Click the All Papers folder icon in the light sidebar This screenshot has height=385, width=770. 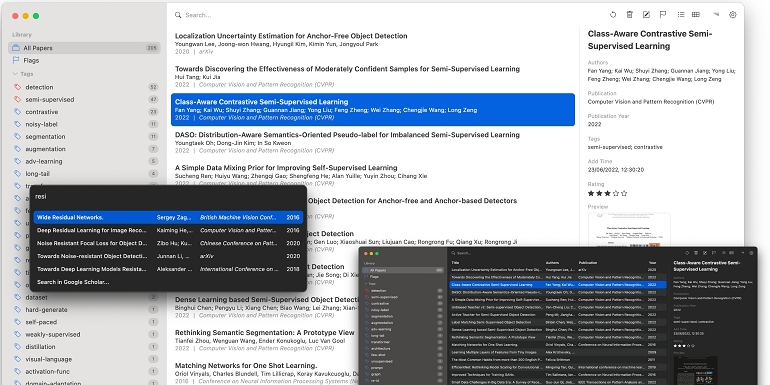coord(16,48)
